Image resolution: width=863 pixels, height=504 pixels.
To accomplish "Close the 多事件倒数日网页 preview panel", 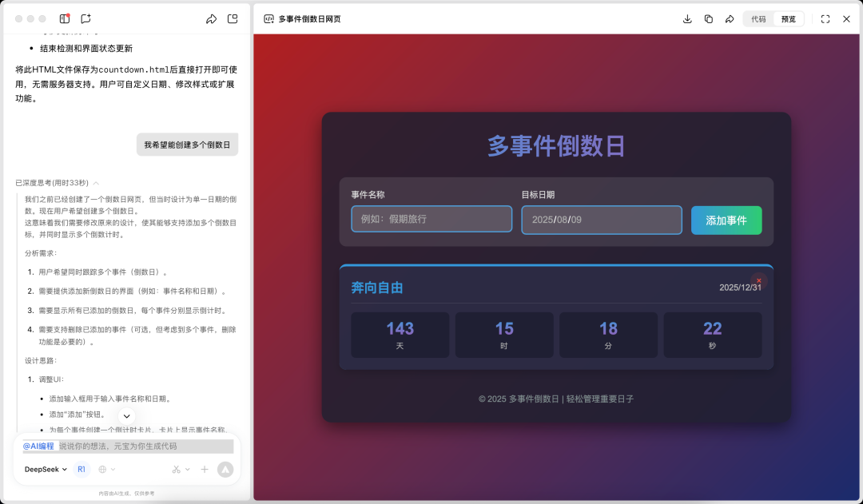I will pyautogui.click(x=846, y=18).
